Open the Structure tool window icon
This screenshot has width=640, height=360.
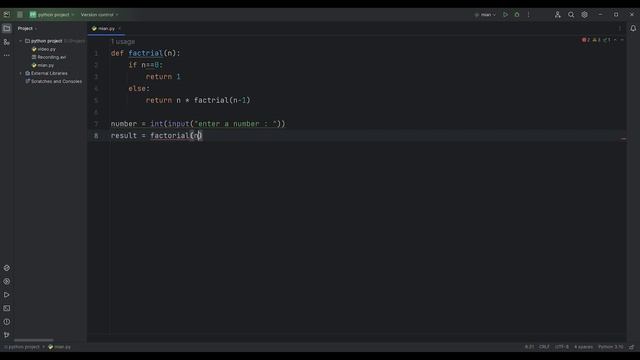click(x=7, y=42)
